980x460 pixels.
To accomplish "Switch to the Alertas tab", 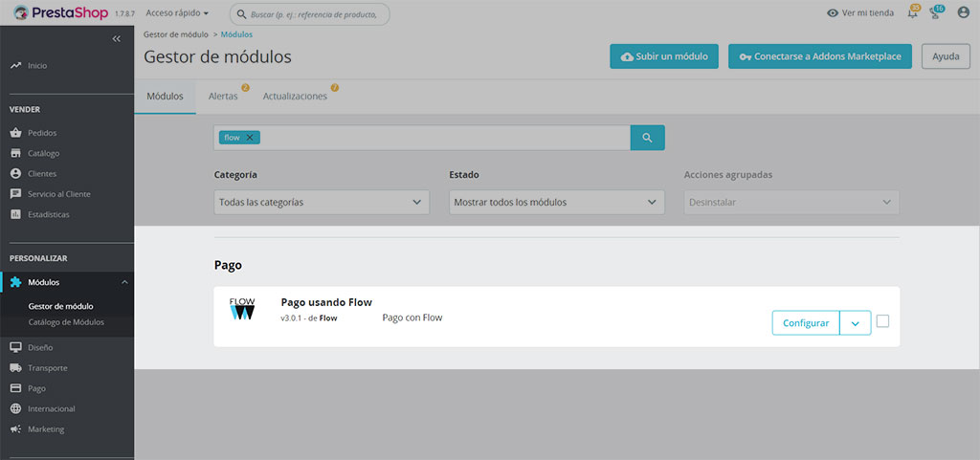I will click(223, 97).
